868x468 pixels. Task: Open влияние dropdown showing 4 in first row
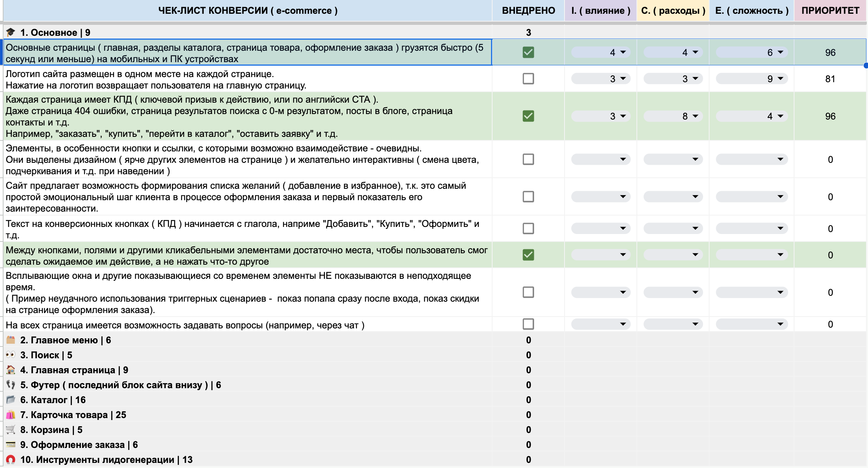coord(623,52)
